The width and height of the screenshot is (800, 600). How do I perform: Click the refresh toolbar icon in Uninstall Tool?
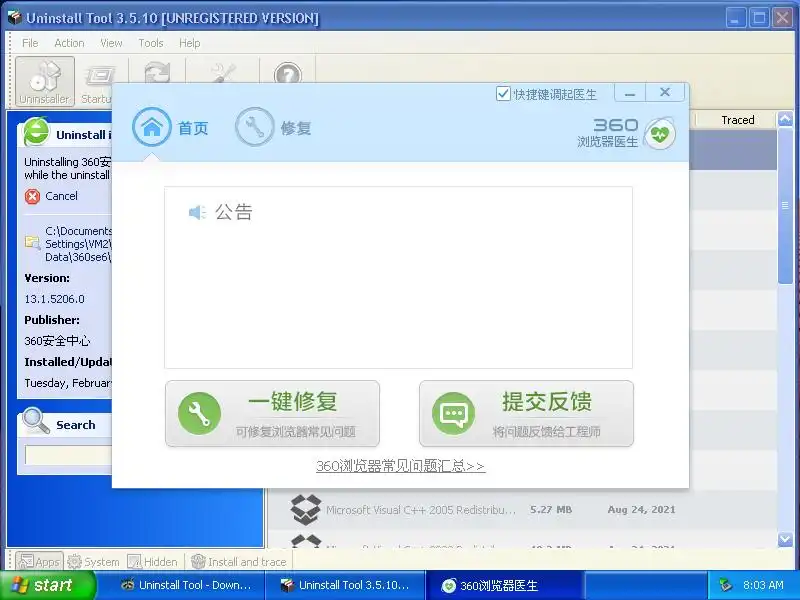tap(157, 72)
